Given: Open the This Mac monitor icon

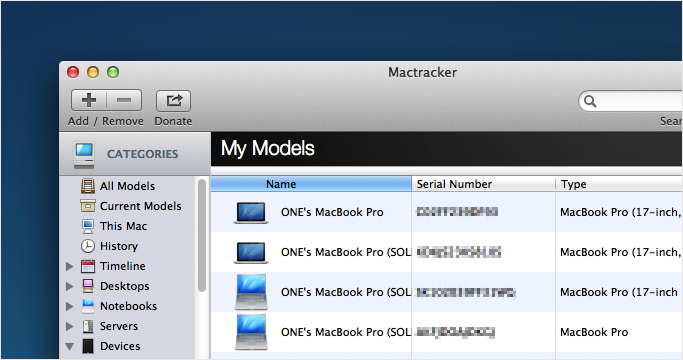Looking at the screenshot, I should pos(88,226).
